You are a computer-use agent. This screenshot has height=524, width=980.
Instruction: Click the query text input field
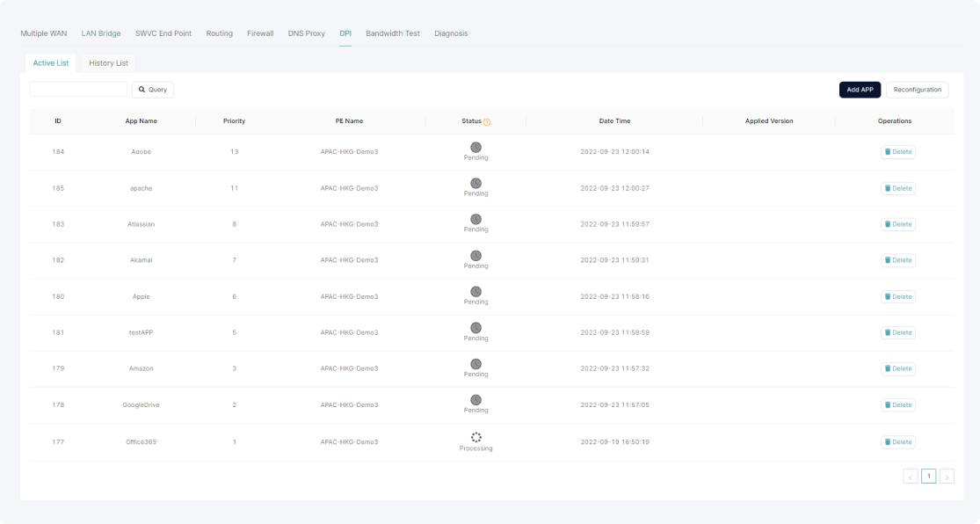78,90
